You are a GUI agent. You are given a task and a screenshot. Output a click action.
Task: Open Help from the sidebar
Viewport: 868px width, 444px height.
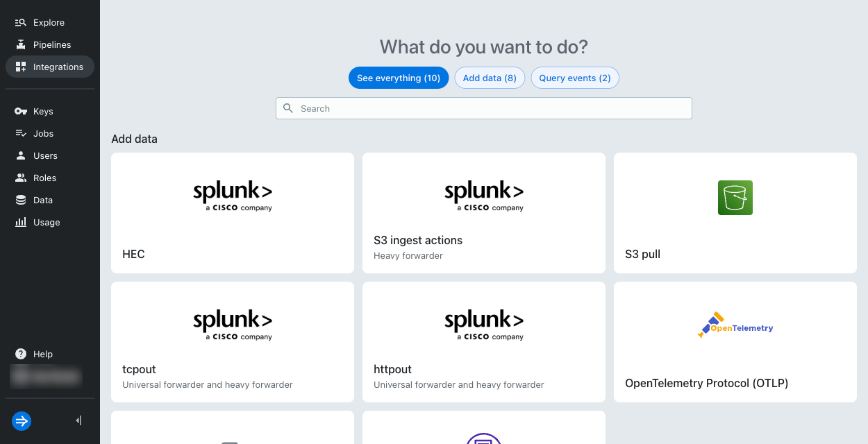pos(50,354)
